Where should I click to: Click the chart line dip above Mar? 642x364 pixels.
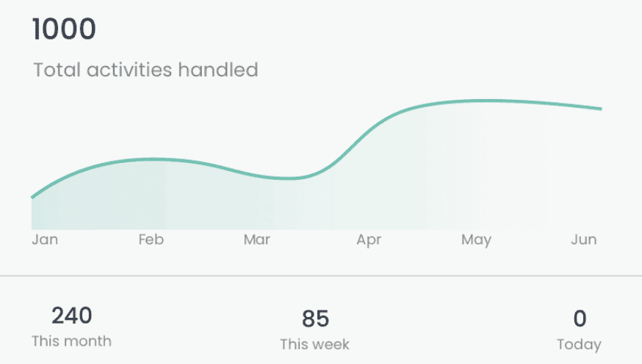click(289, 178)
